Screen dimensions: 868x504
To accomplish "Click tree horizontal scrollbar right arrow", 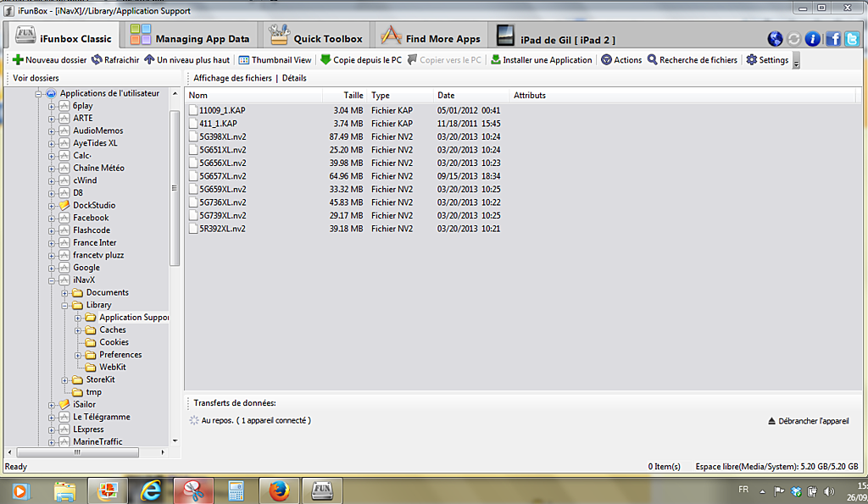I will (x=163, y=452).
